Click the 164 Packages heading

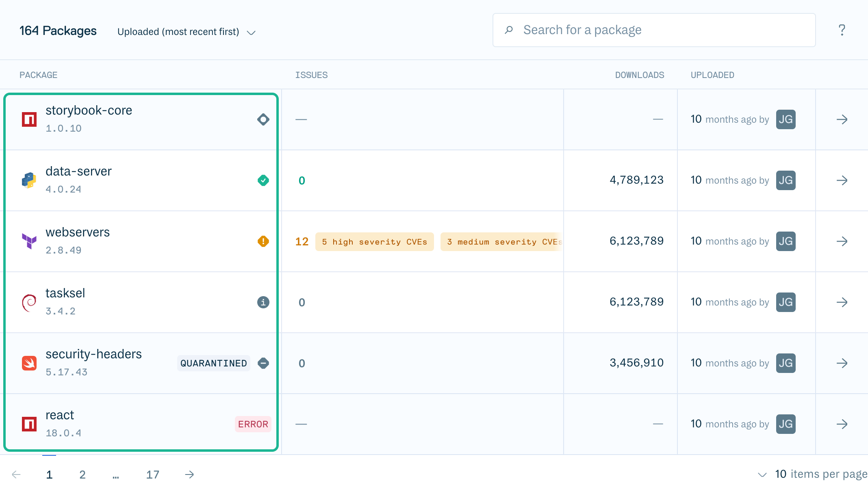[x=58, y=31]
